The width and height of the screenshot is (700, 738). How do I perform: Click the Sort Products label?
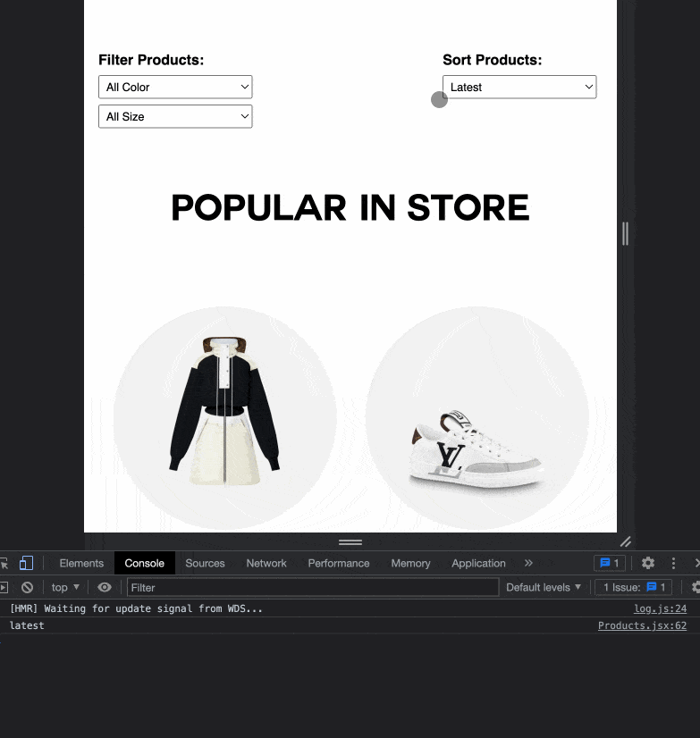tap(493, 60)
